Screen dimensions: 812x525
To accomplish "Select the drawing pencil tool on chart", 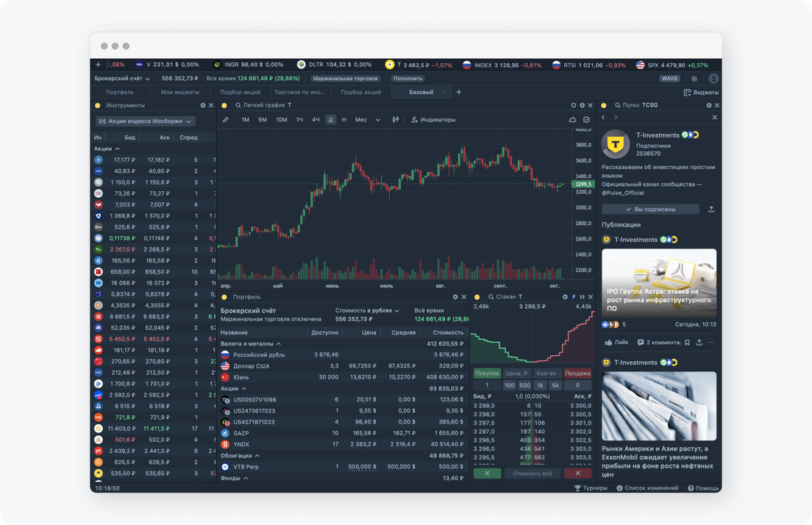I will pyautogui.click(x=226, y=120).
